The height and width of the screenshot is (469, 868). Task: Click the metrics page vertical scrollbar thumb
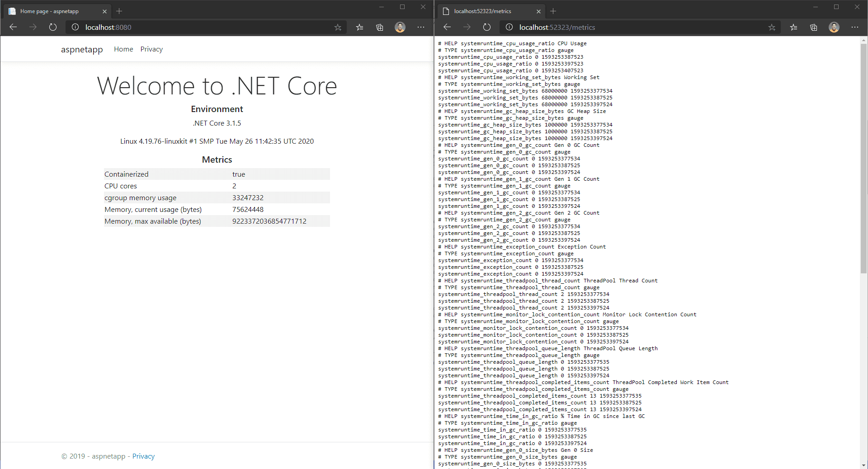click(863, 158)
